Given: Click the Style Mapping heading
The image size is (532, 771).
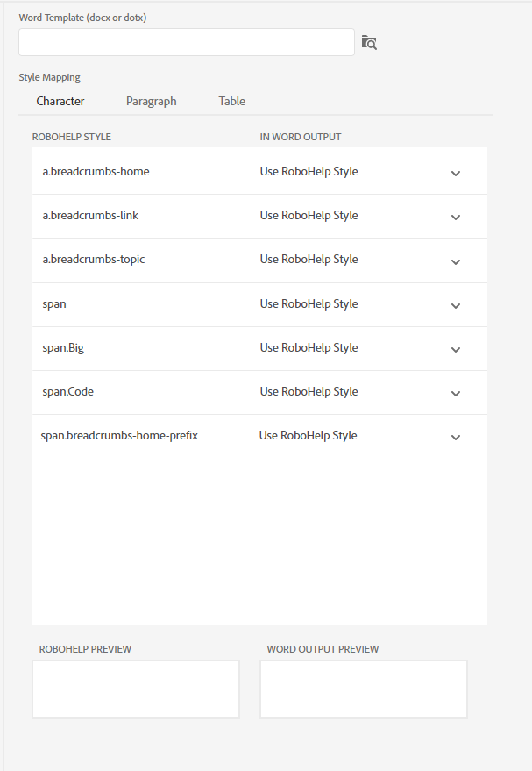Looking at the screenshot, I should (x=49, y=77).
